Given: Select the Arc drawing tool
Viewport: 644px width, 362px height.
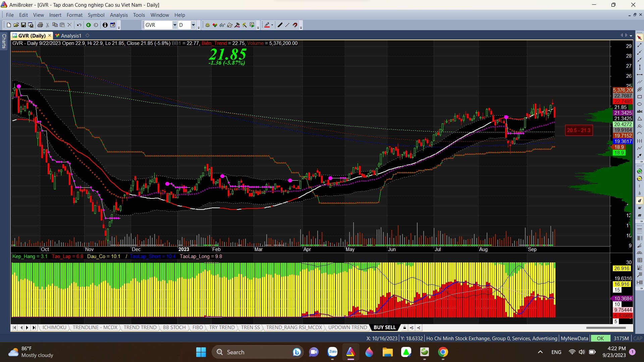Looking at the screenshot, I should 640,134.
